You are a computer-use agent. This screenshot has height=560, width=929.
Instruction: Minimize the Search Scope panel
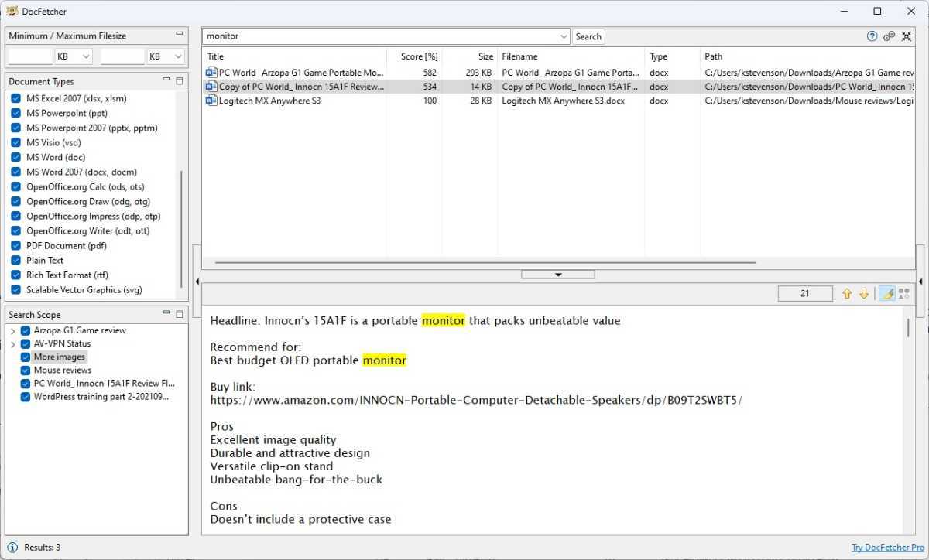click(x=166, y=314)
